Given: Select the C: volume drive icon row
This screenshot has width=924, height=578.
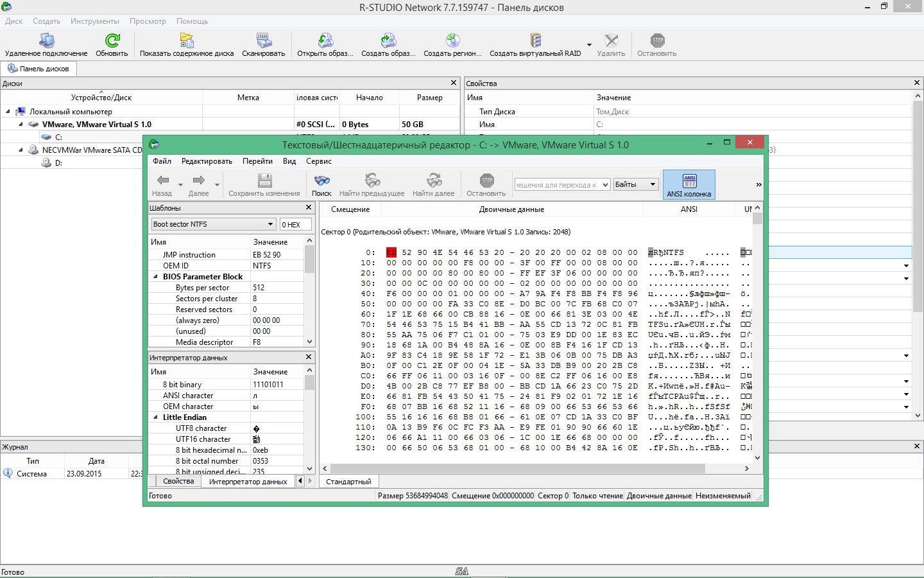Looking at the screenshot, I should coord(46,137).
